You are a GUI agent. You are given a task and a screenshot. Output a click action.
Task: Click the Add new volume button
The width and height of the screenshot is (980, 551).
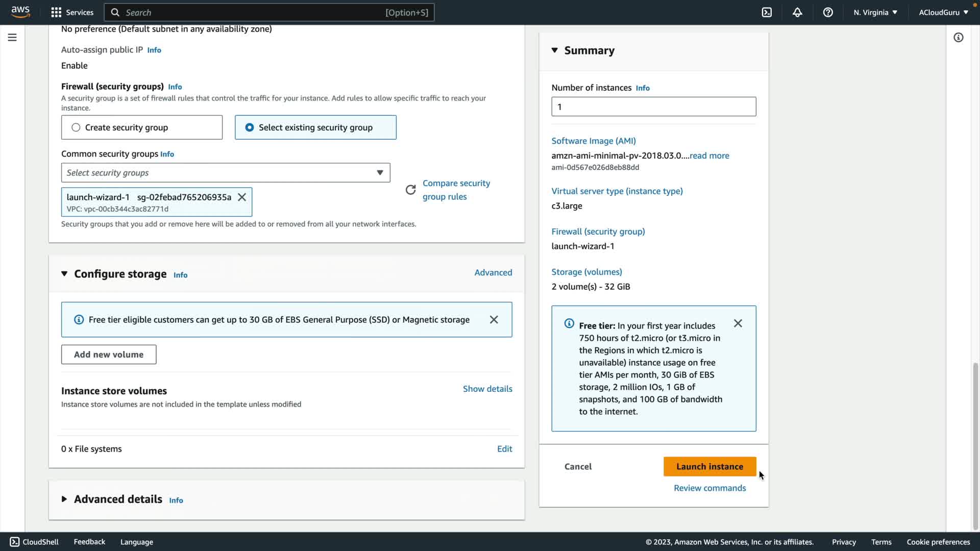tap(109, 355)
